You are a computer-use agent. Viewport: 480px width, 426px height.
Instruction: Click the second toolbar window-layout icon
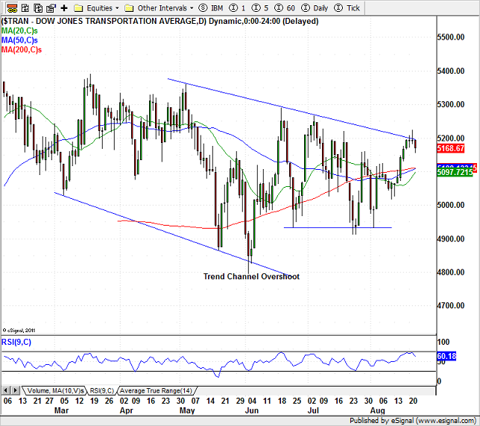pyautogui.click(x=25, y=8)
